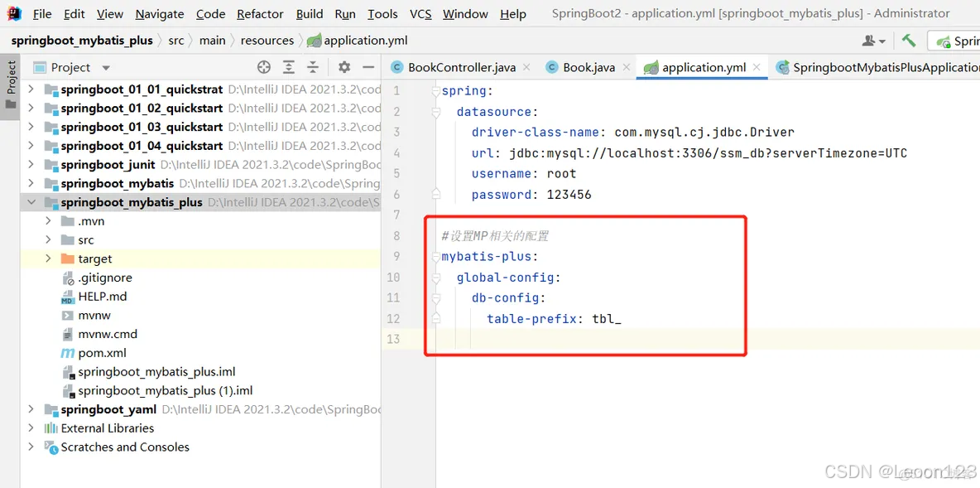Open the Project view type dropdown
The image size is (980, 488).
tap(106, 68)
